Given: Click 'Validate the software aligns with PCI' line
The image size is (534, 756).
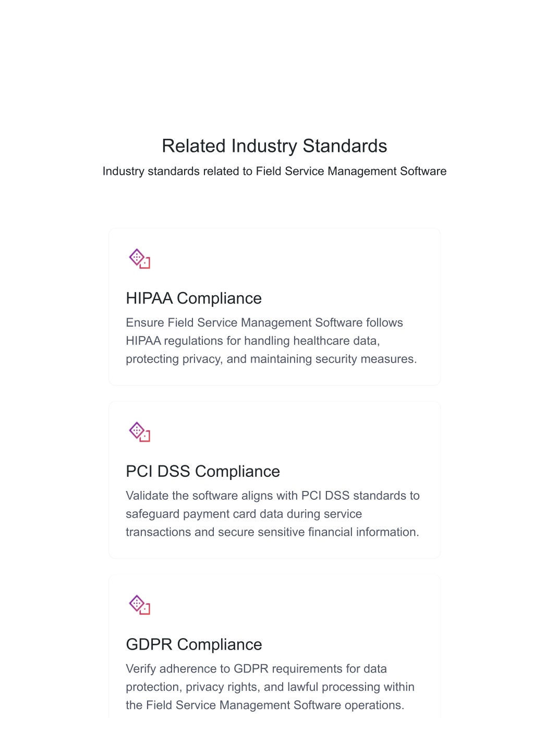Looking at the screenshot, I should point(273,496).
